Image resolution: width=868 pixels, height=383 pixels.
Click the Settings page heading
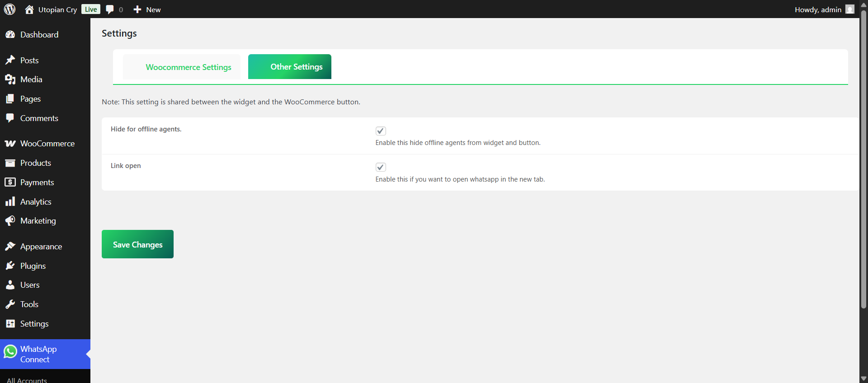(119, 33)
